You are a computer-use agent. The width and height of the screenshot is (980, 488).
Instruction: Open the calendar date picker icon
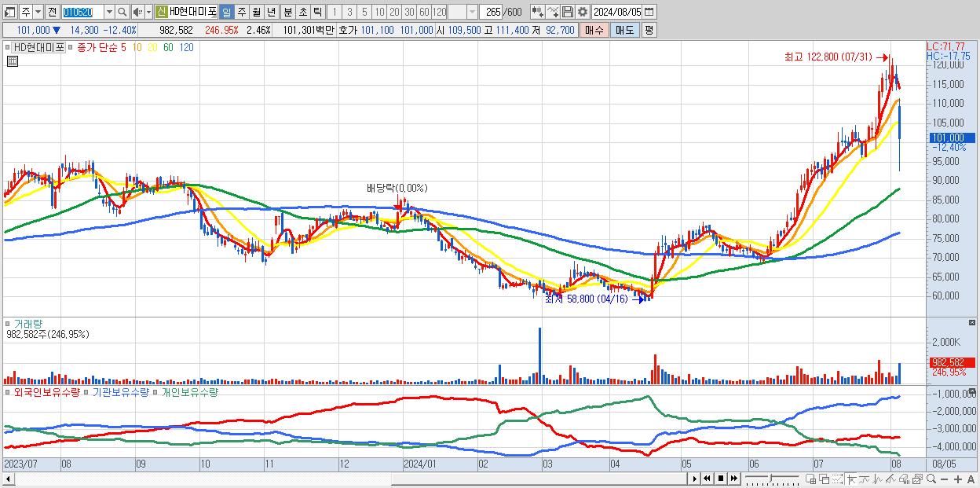pyautogui.click(x=649, y=12)
